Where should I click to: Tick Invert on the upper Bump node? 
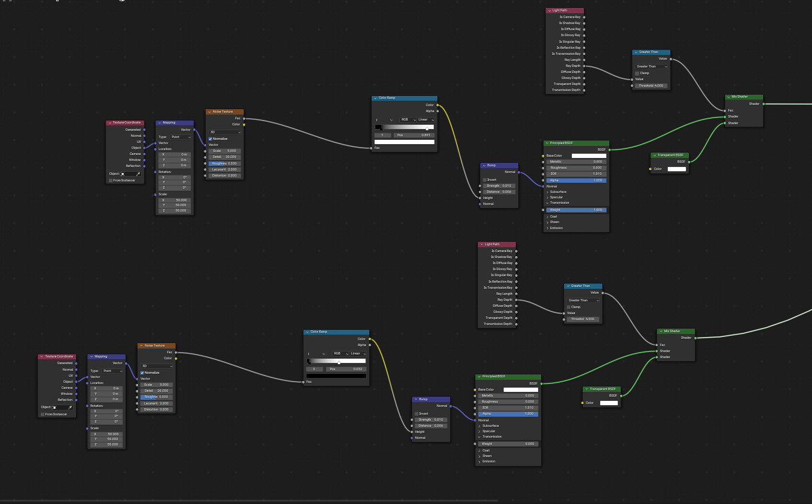tap(484, 180)
